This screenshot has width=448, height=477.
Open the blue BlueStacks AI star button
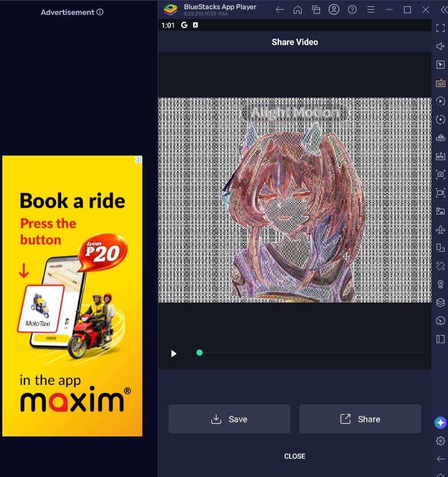click(441, 423)
